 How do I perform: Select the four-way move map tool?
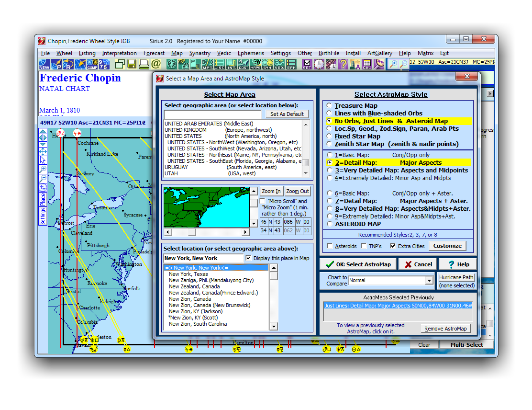(43, 151)
